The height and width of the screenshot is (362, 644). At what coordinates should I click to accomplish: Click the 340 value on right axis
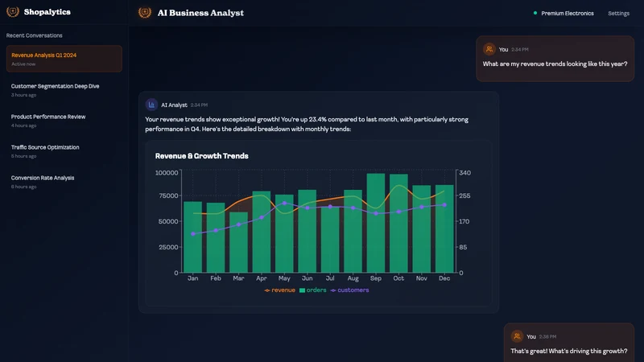465,173
